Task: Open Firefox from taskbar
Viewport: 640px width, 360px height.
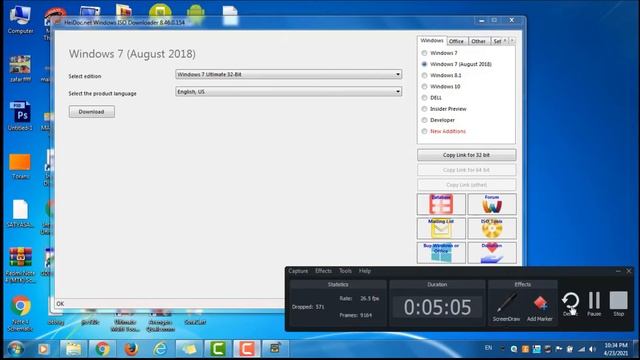Action: (x=131, y=349)
